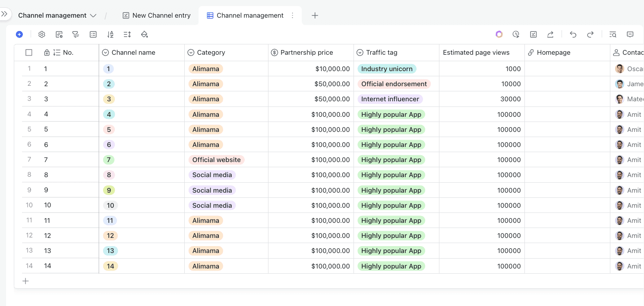Open Category column type dropdown icon
Screen dimensions: 644x306
[191, 53]
